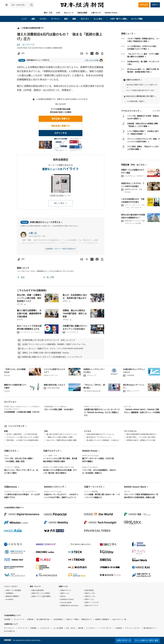This screenshot has width=164, height=644.
Task: Open the hamburger menu in the header
Action: (x=7, y=5)
